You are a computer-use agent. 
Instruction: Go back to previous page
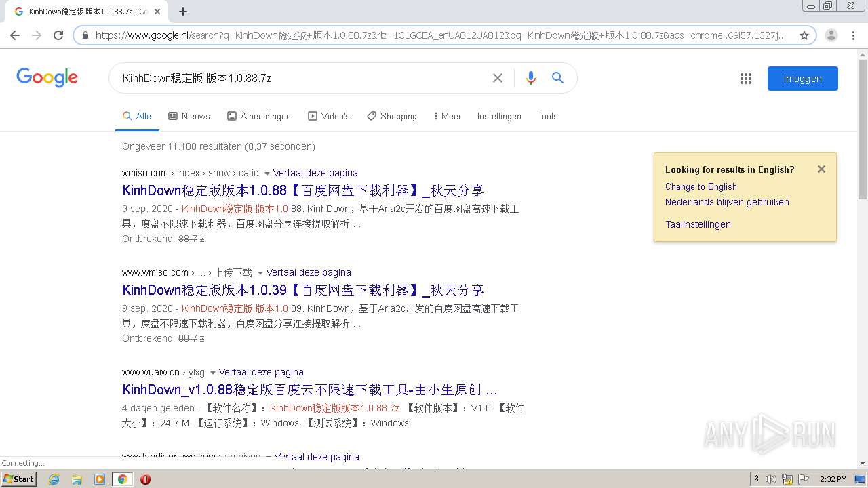coord(15,35)
